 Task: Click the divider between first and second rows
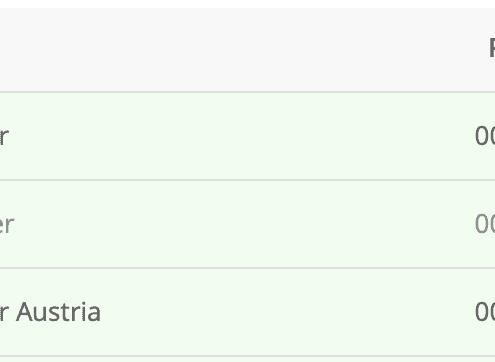click(247, 180)
